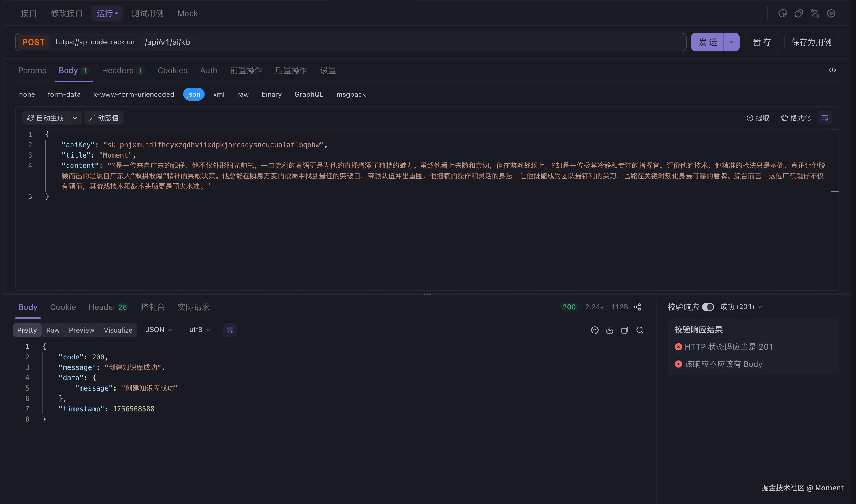Click the share response icon
Viewport: 856px width, 504px height.
click(638, 307)
